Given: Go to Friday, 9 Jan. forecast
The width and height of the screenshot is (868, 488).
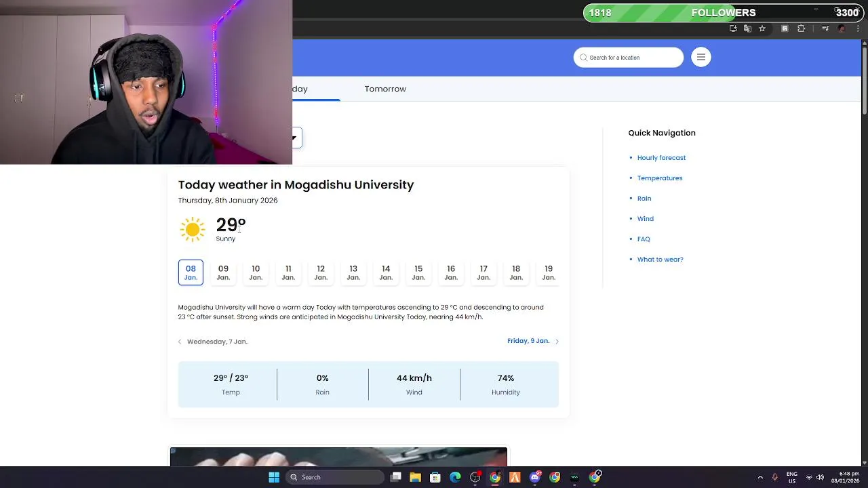Looking at the screenshot, I should click(x=528, y=341).
